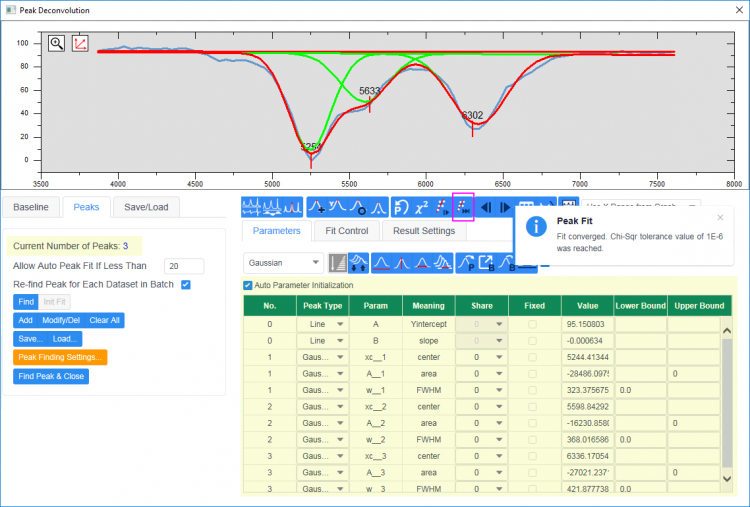Open the Gaussian function dropdown
Screen dimensions: 750x507
click(x=284, y=263)
